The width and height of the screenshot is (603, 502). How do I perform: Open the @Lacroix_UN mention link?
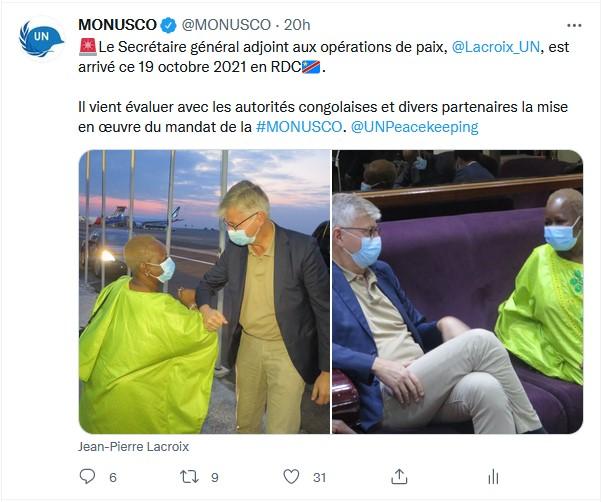(496, 47)
